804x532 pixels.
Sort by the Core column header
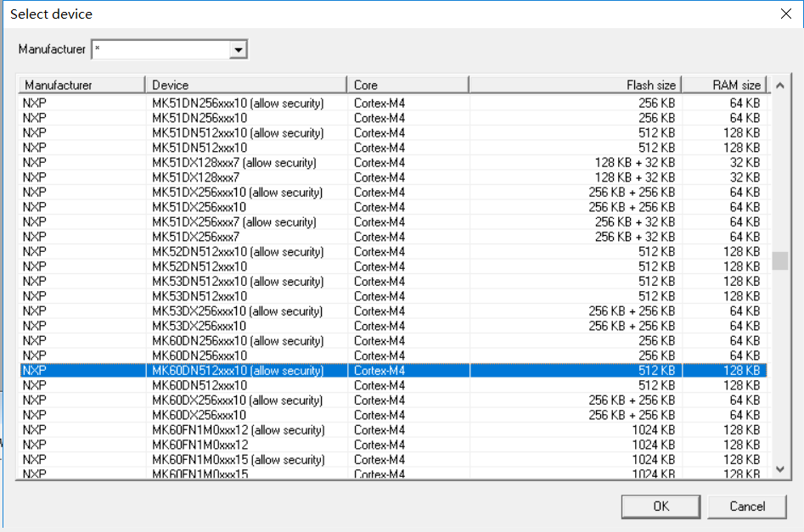point(408,85)
